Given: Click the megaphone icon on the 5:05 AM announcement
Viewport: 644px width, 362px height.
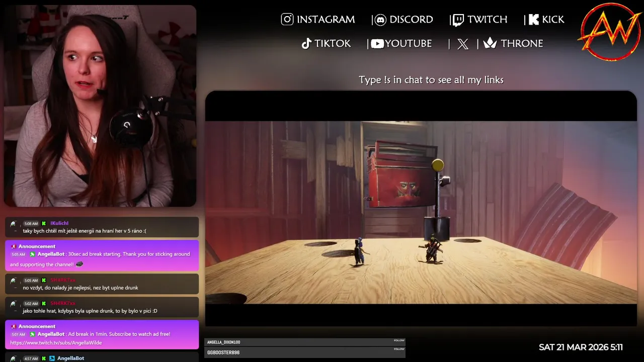Looking at the screenshot, I should (x=14, y=246).
